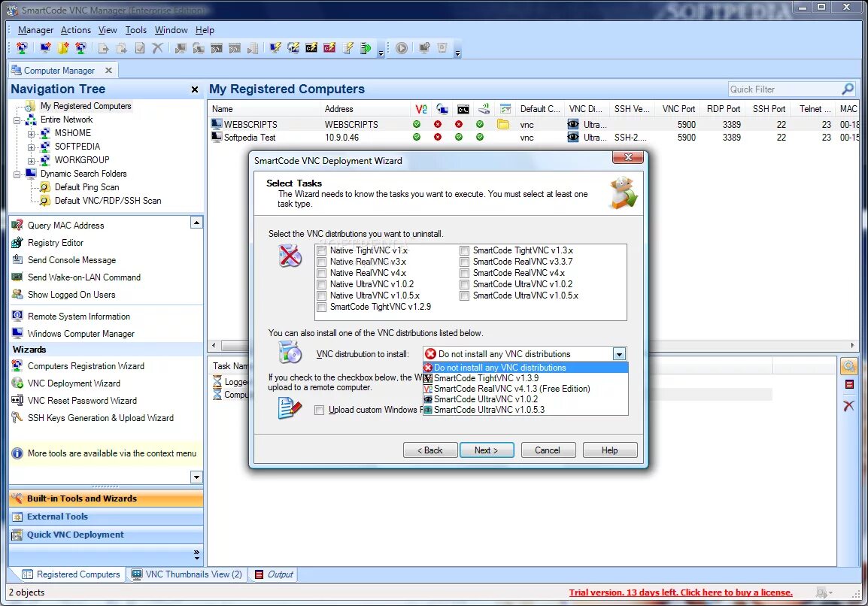Click the wizard Help button

(610, 450)
